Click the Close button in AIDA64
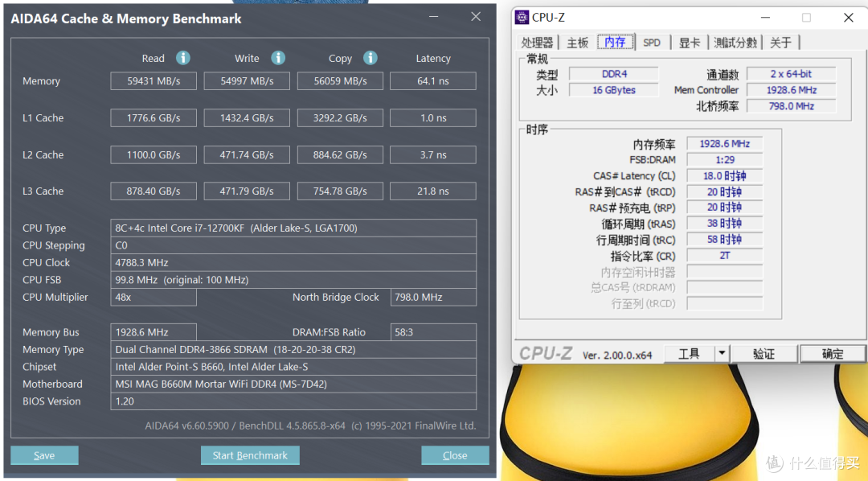Viewport: 868px width, 481px height. 455,455
